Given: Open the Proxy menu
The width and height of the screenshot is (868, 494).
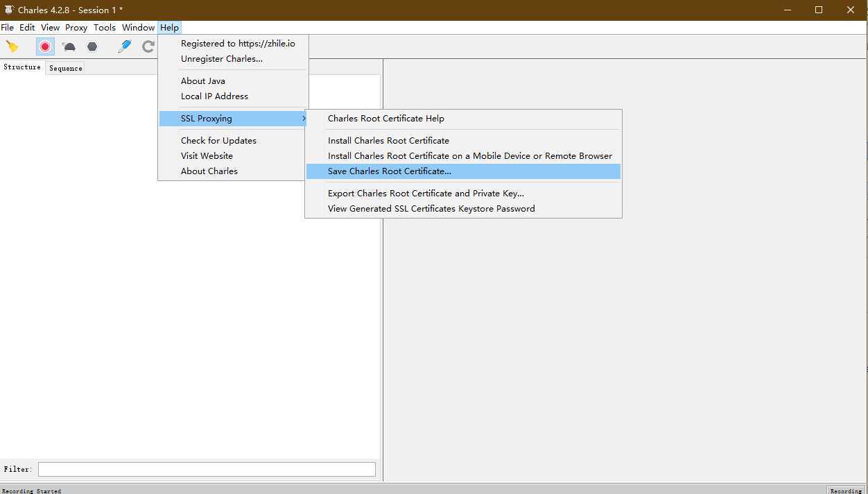Looking at the screenshot, I should (76, 28).
